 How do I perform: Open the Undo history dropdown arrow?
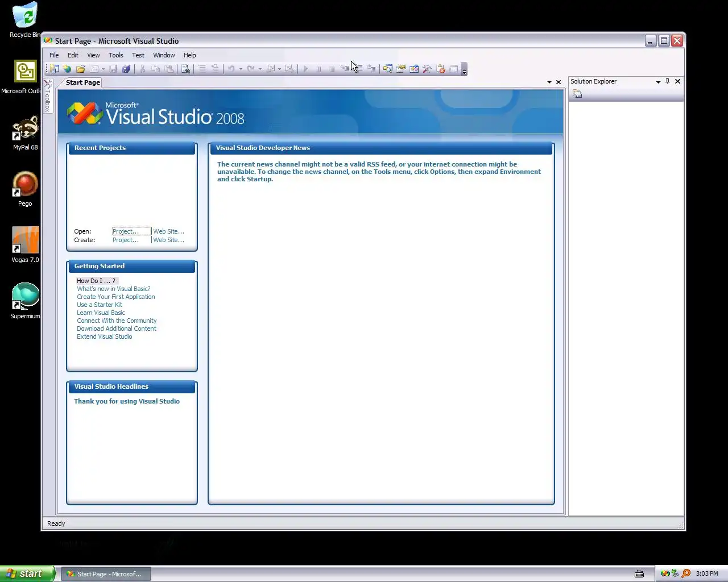click(x=241, y=69)
